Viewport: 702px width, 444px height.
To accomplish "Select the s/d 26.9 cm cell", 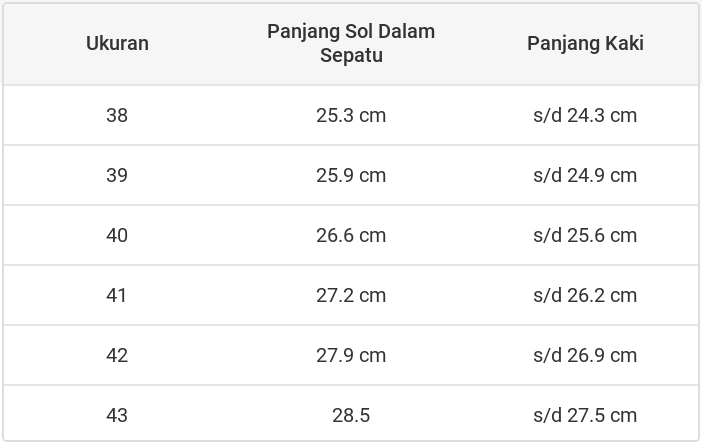I will (585, 355).
